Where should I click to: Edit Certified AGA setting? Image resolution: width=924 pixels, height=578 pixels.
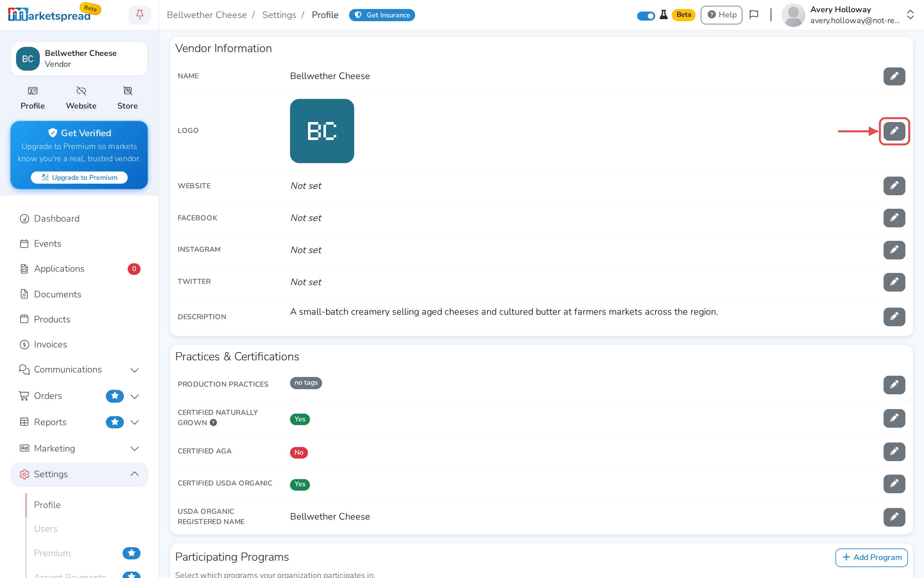tap(894, 451)
